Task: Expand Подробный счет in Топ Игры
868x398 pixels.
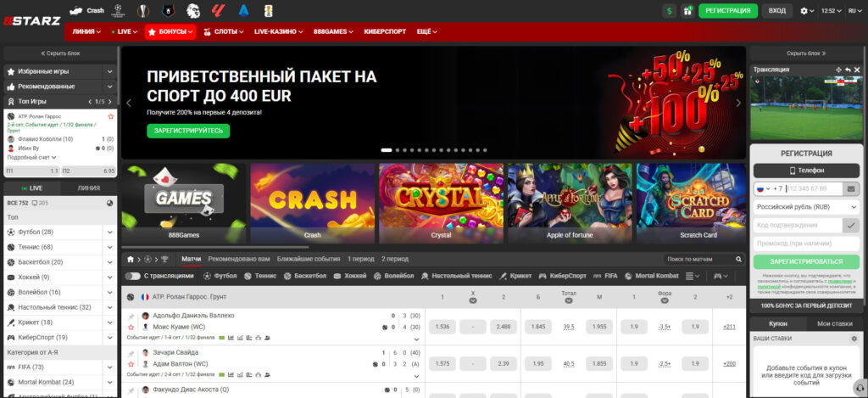Action: tap(31, 158)
